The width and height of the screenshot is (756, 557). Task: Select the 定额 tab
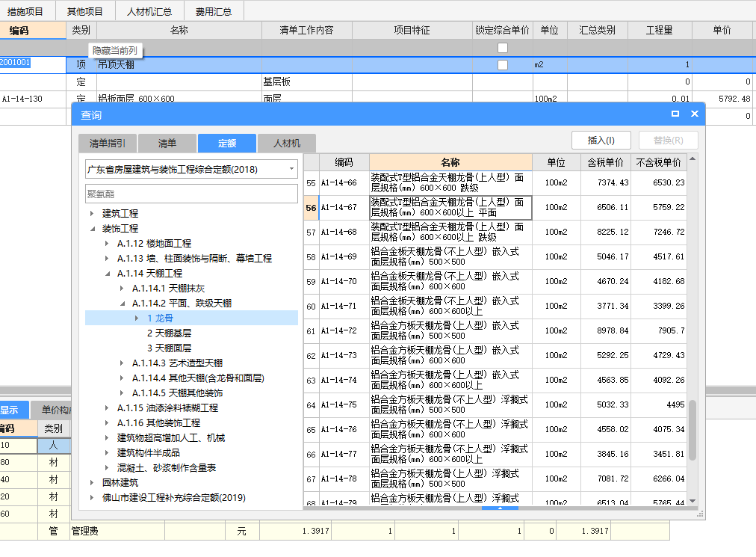tap(226, 144)
